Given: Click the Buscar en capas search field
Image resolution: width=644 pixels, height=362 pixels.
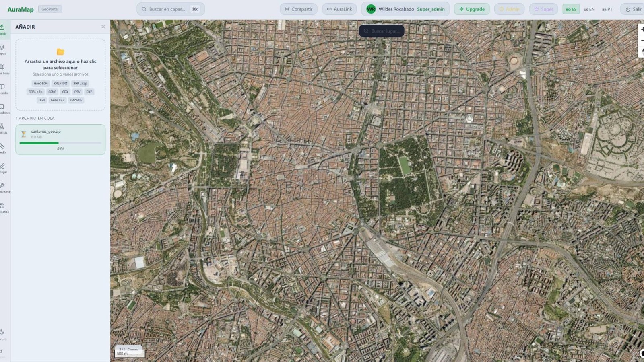Looking at the screenshot, I should pyautogui.click(x=171, y=9).
